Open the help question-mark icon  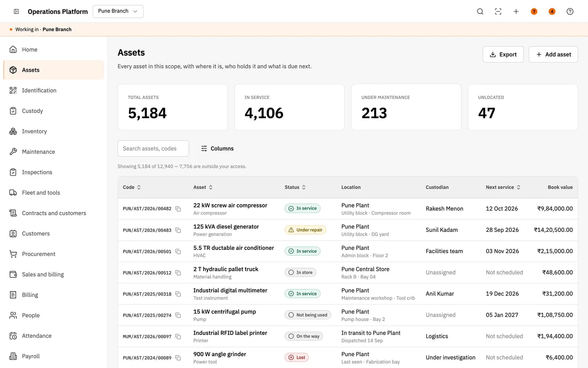(x=570, y=11)
